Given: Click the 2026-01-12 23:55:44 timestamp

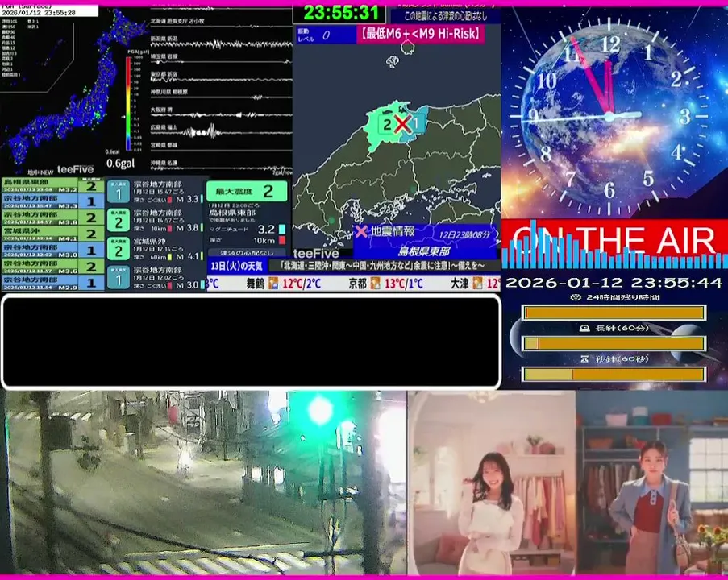Looking at the screenshot, I should click(614, 283).
